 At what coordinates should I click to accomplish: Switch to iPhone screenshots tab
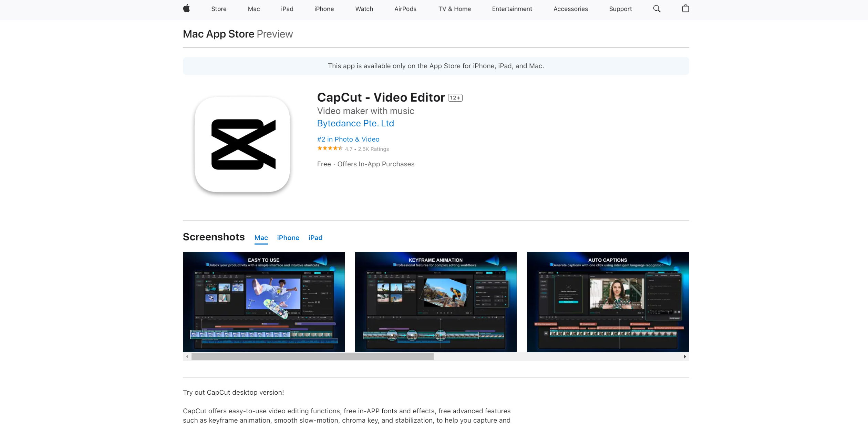288,238
